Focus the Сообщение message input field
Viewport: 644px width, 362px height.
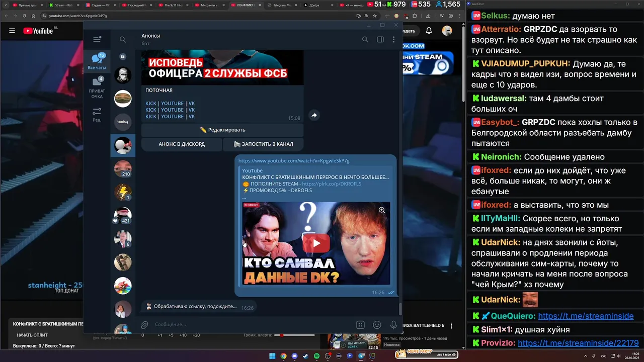[252, 325]
